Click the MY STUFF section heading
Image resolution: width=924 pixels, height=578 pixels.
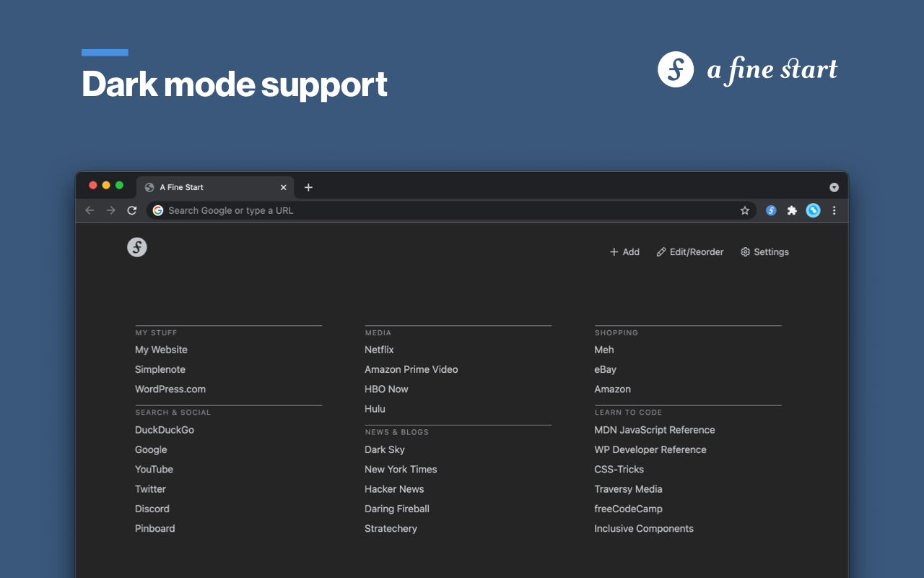coord(156,333)
